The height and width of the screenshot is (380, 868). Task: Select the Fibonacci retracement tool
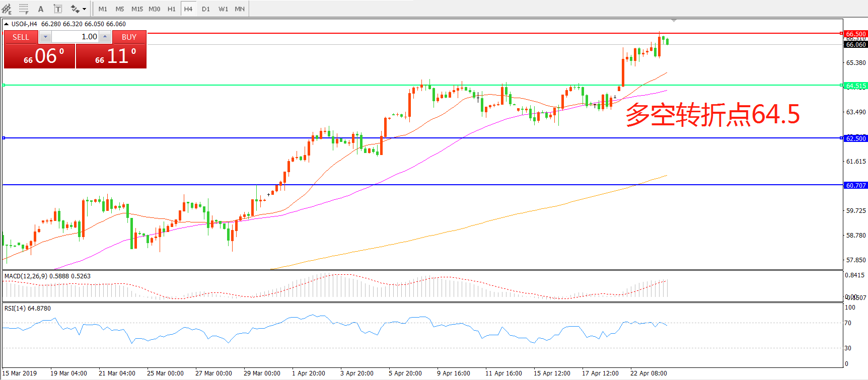[24, 9]
